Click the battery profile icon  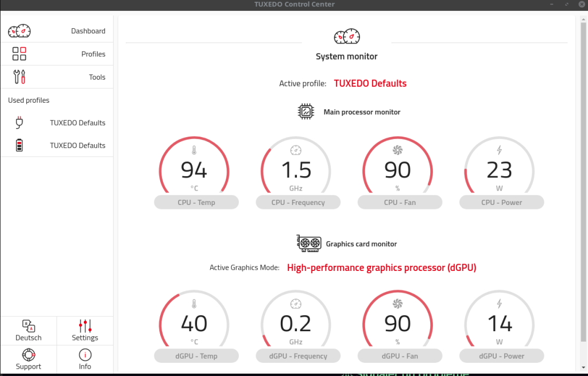click(20, 146)
